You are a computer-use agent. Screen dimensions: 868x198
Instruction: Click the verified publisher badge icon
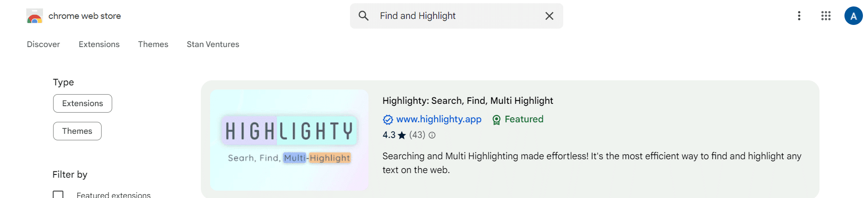[388, 120]
